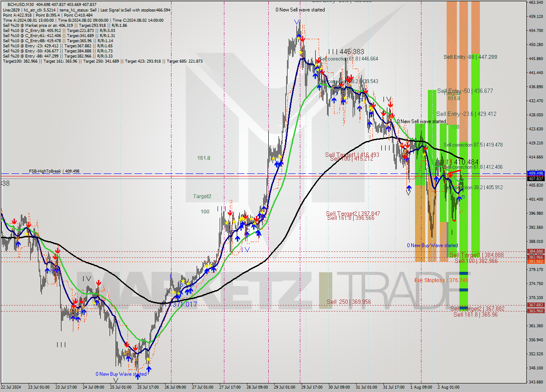Click the blue '0 New Buy Wave started' bottom label
Screen dimensions: 546x392
point(121,374)
